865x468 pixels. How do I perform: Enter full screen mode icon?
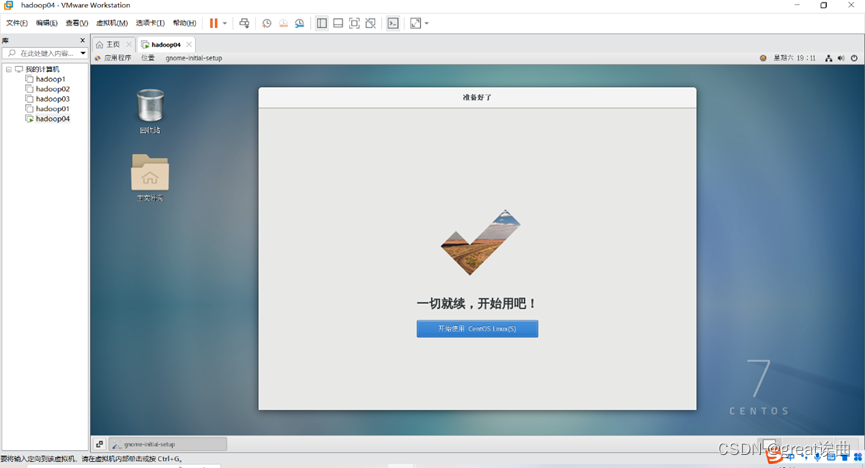[354, 23]
